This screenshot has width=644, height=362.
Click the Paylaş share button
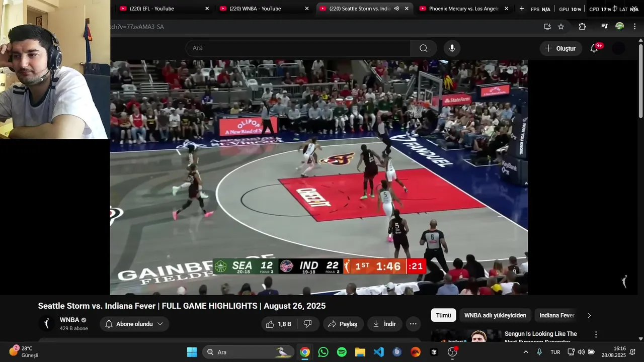click(343, 324)
